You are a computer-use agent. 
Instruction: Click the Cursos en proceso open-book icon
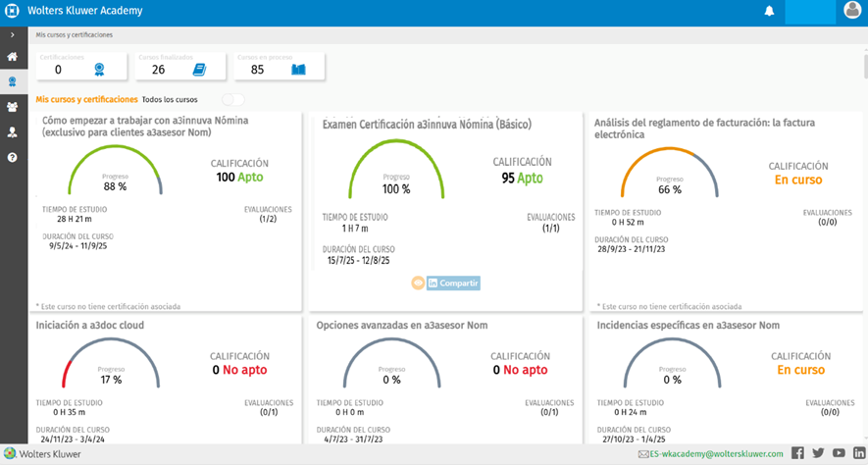(298, 70)
